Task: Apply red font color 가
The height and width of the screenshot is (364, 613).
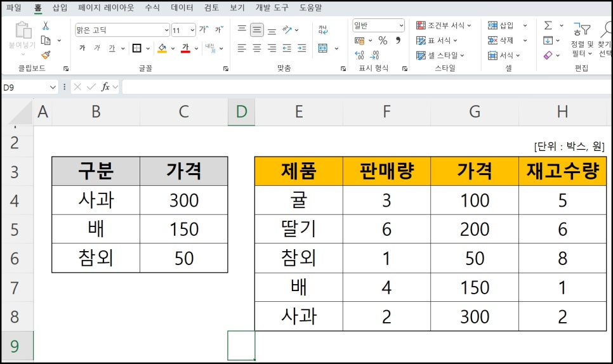Action: [186, 48]
